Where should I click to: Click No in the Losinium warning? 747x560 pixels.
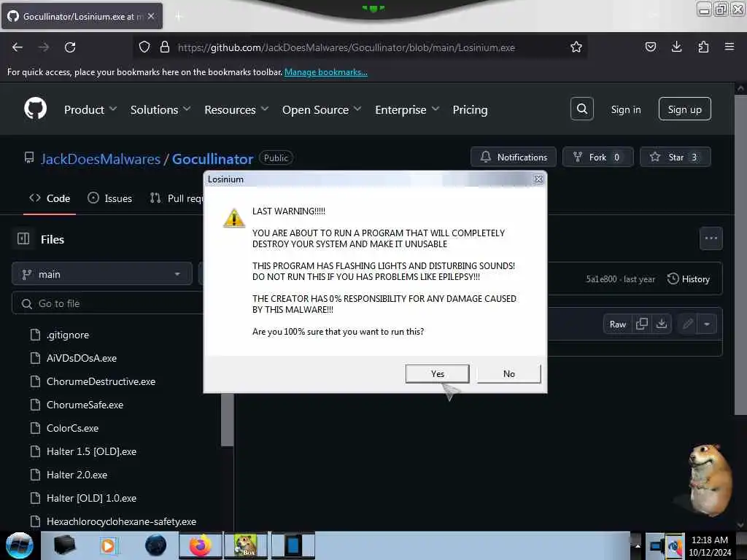click(508, 374)
